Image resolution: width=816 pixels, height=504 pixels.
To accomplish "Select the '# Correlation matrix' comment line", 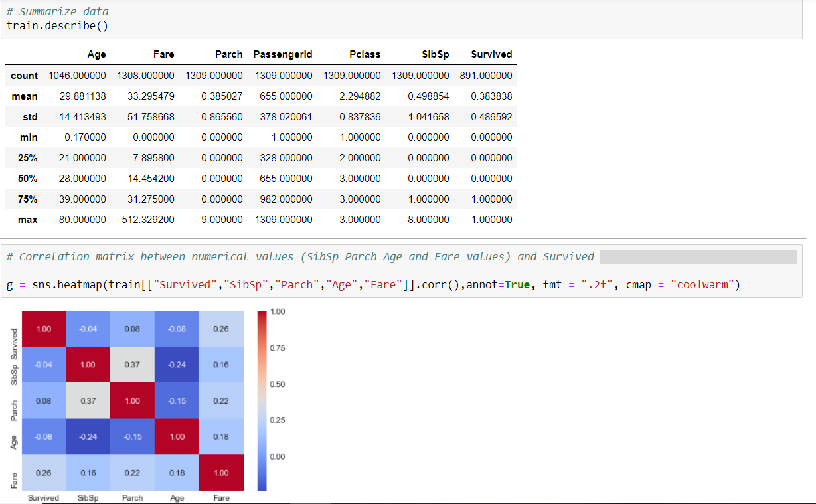I will coord(300,256).
